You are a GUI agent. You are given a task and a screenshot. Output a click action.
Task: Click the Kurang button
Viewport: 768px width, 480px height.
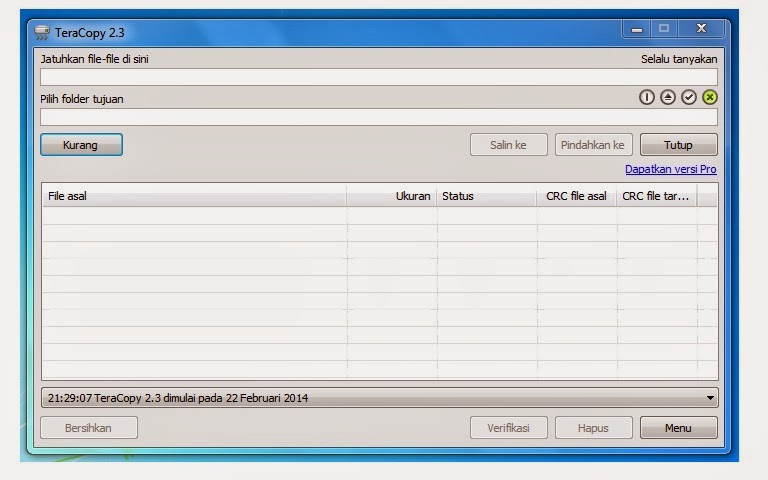point(81,145)
